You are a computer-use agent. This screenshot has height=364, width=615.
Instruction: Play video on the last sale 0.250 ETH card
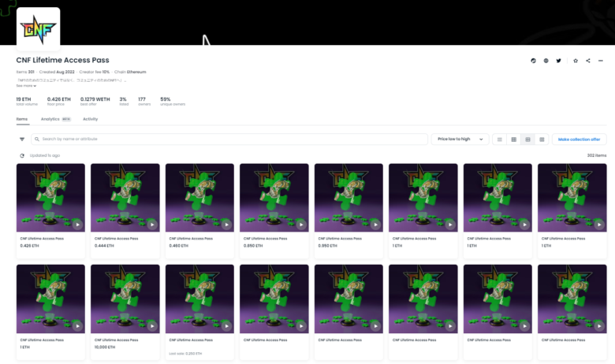click(x=227, y=325)
